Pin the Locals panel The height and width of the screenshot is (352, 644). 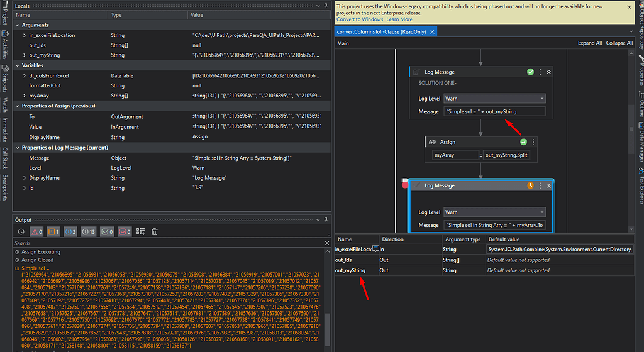(326, 5)
